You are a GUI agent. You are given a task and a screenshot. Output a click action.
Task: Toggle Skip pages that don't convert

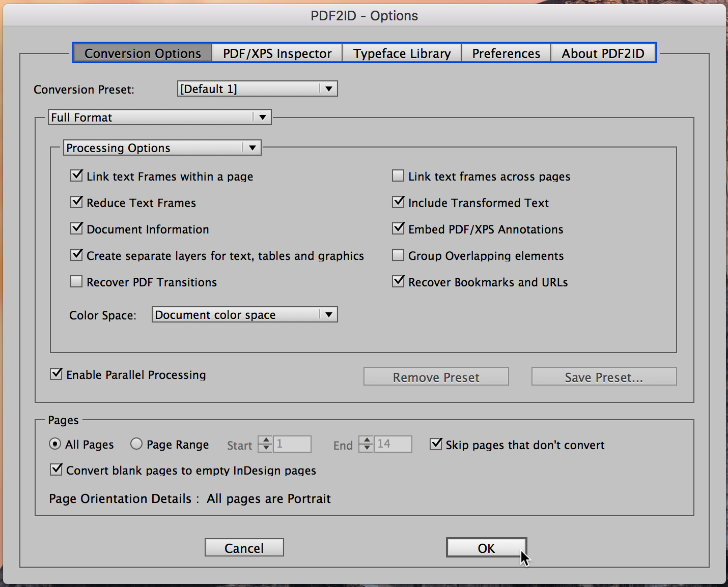pyautogui.click(x=436, y=444)
